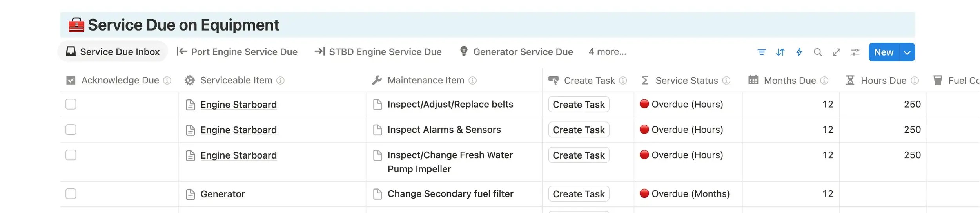Image resolution: width=980 pixels, height=213 pixels.
Task: Check Acknowledge Due for belts row
Action: (x=71, y=104)
